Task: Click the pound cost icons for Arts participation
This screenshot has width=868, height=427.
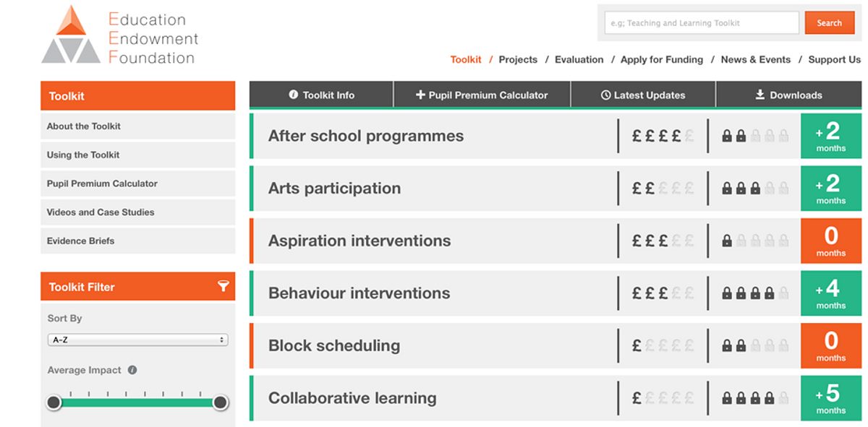Action: click(x=663, y=189)
